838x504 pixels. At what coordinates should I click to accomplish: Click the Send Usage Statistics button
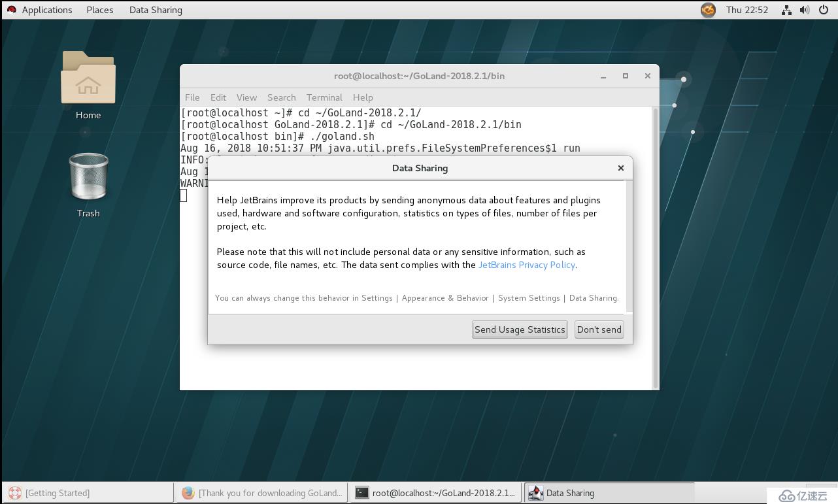coord(520,329)
